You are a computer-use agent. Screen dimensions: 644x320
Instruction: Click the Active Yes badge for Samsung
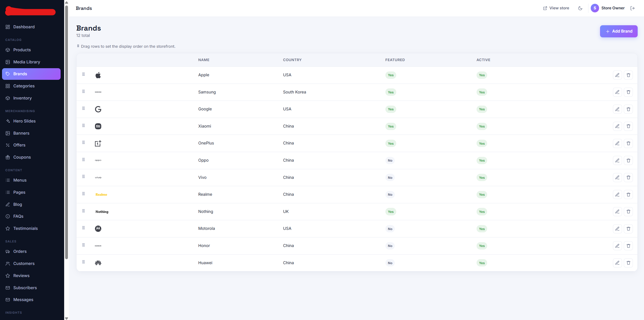pyautogui.click(x=482, y=92)
